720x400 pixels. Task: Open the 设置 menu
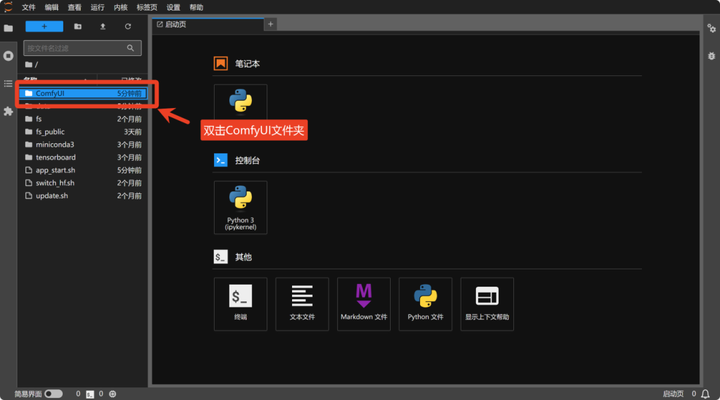click(173, 7)
